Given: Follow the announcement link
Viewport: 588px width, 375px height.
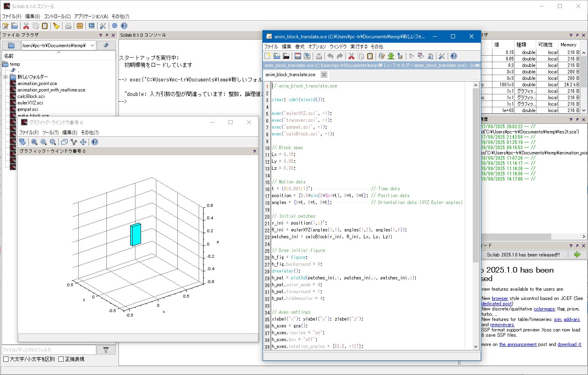Looking at the screenshot, I should click(518, 344).
